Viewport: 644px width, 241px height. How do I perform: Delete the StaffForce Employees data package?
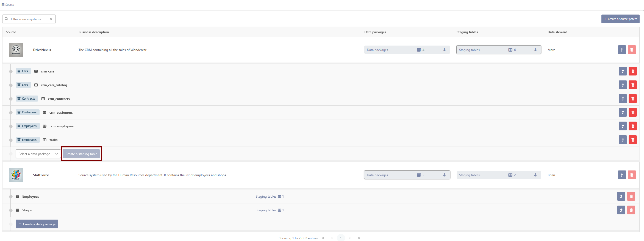631,196
